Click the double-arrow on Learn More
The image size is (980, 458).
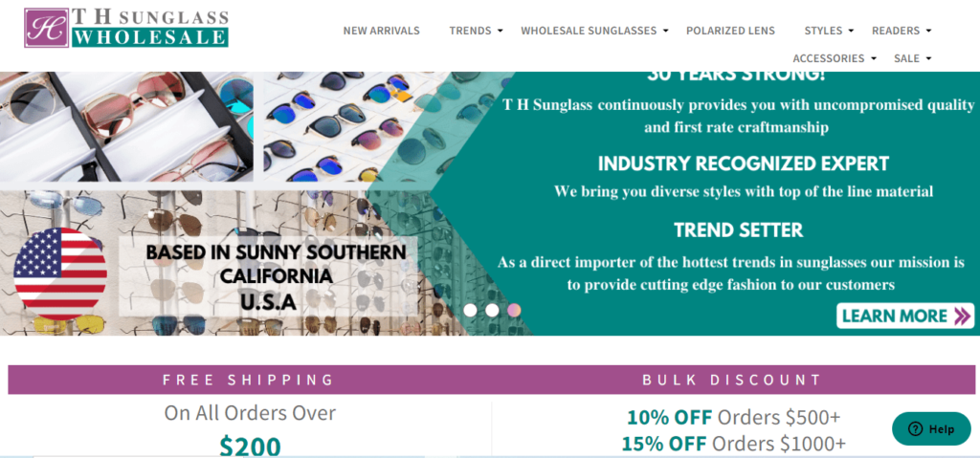(x=961, y=316)
